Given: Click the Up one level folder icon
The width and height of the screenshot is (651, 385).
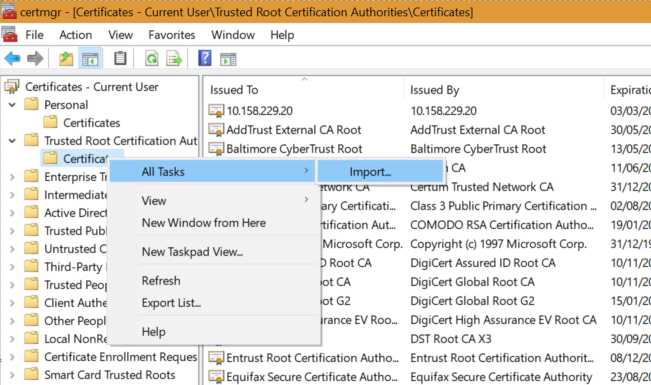Looking at the screenshot, I should (x=66, y=59).
